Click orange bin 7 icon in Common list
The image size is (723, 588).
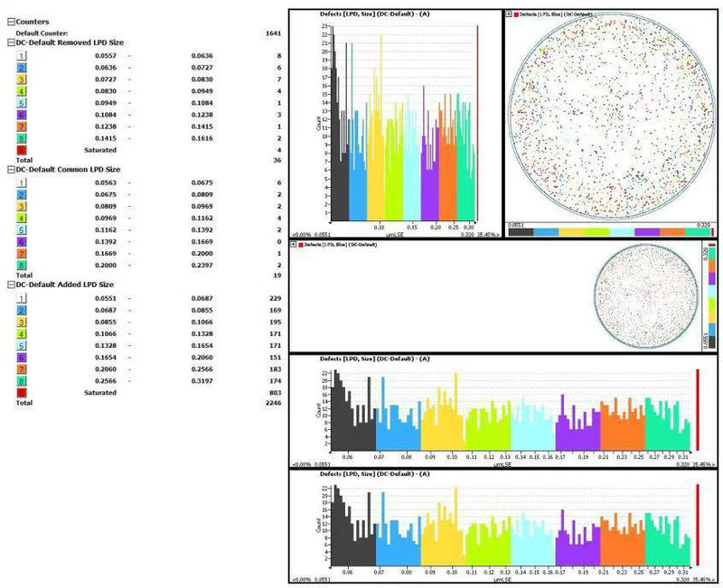point(21,254)
